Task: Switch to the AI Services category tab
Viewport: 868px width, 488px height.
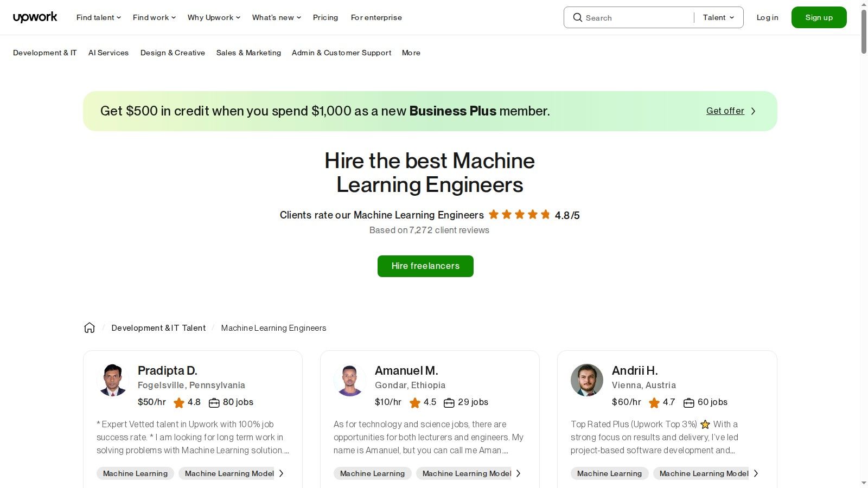Action: coord(108,53)
